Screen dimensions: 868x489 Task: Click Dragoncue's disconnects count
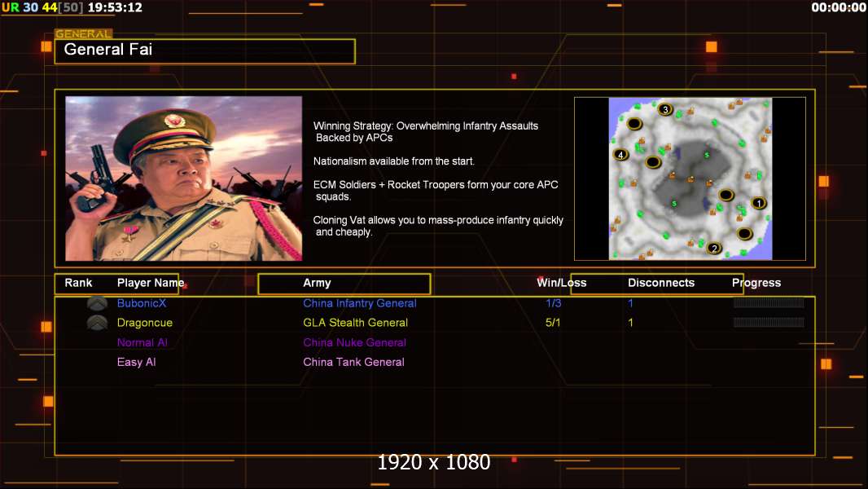tap(630, 322)
